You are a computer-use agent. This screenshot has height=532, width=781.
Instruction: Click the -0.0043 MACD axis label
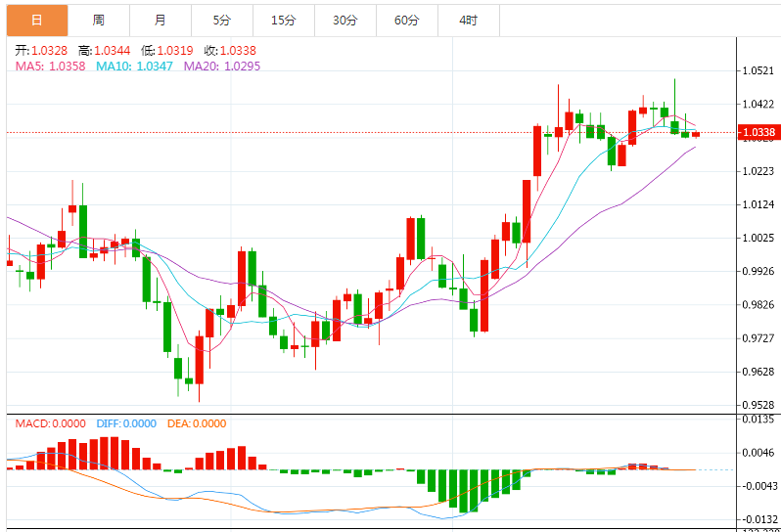(758, 486)
